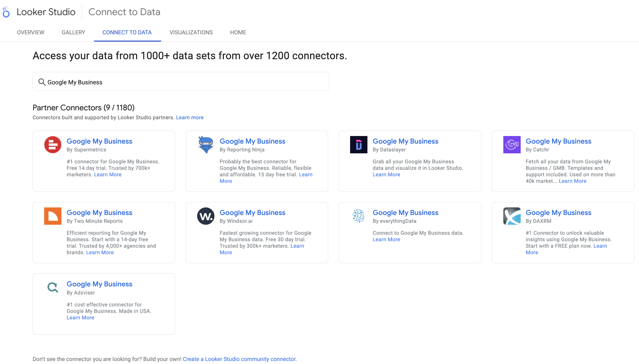Viewport: 639px width, 364px height.
Task: Click Learn More in the Catchr card
Action: point(573,181)
